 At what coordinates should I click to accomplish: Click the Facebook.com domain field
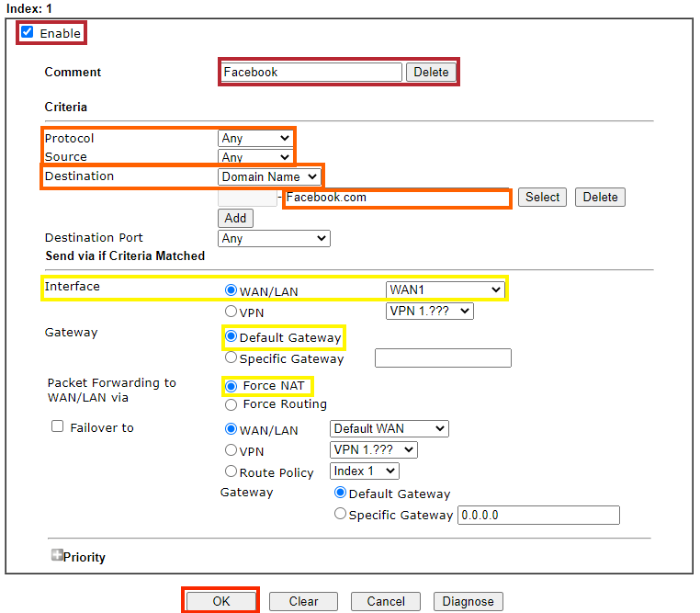pyautogui.click(x=397, y=198)
